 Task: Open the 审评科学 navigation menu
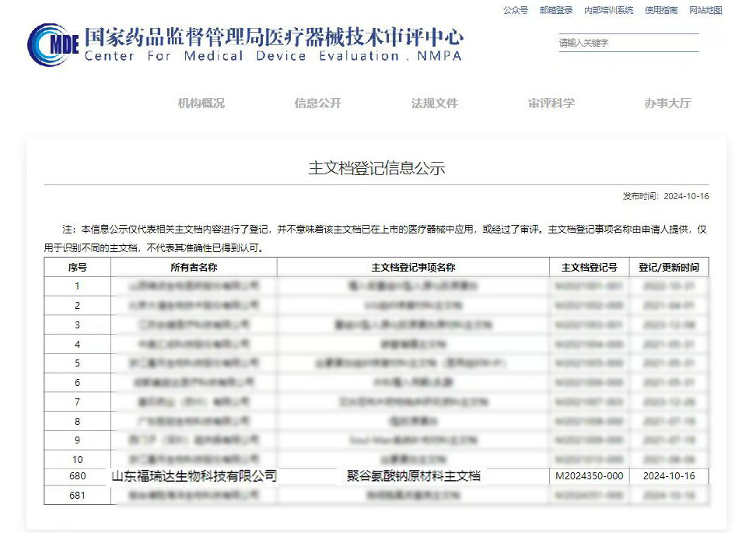coord(551,103)
